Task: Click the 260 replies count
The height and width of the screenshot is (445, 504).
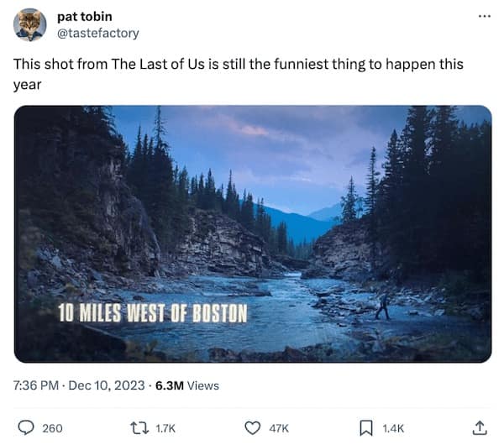Action: click(52, 428)
